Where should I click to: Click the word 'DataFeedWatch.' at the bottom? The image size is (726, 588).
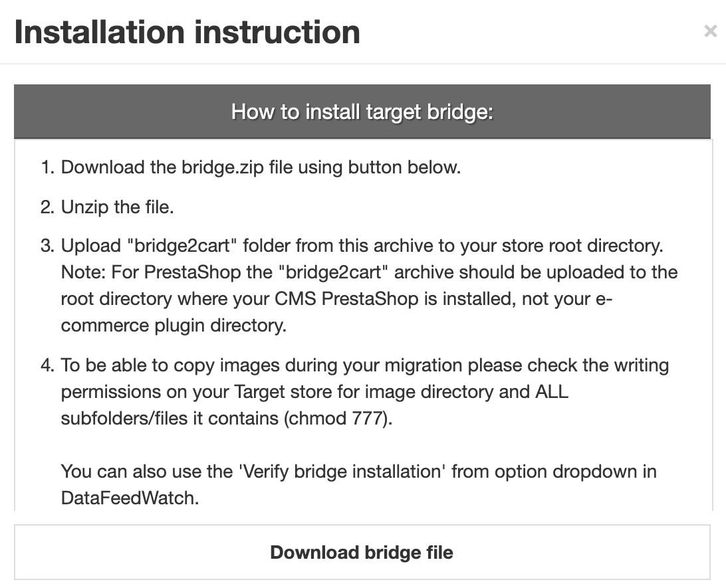click(x=130, y=498)
